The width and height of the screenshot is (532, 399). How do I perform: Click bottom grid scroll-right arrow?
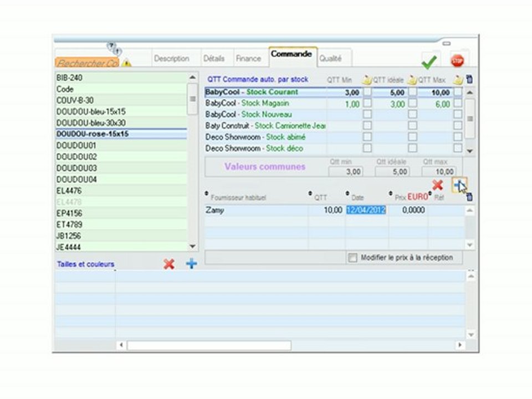point(460,345)
